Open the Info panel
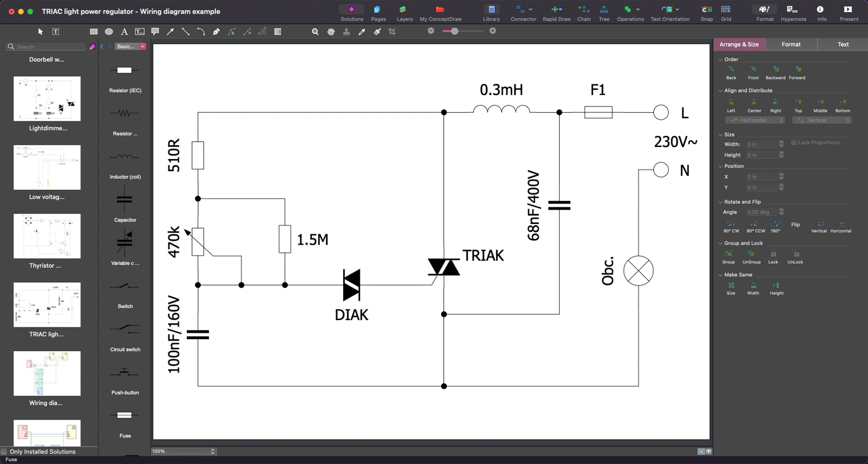The height and width of the screenshot is (464, 868). point(822,13)
